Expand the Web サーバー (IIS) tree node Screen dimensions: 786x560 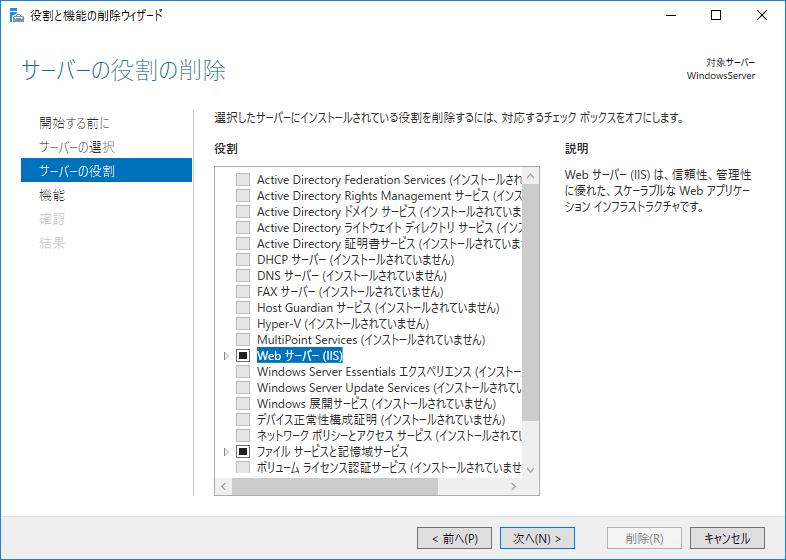click(226, 356)
